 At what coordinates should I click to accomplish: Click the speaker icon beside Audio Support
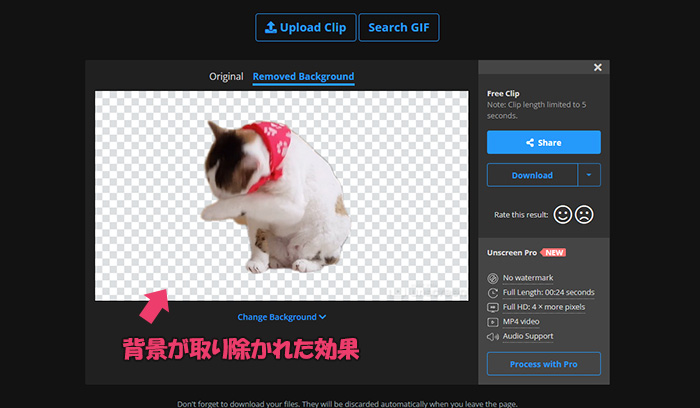493,337
